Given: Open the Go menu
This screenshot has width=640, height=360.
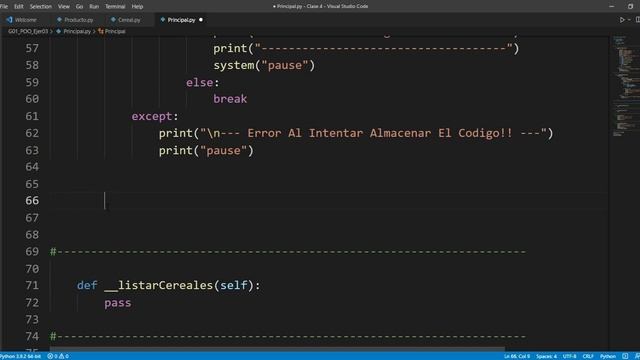Looking at the screenshot, I should (x=79, y=7).
